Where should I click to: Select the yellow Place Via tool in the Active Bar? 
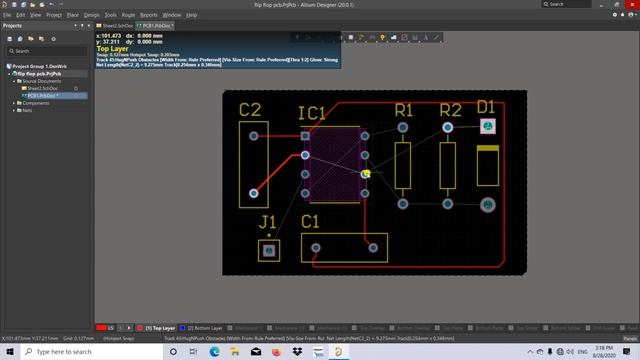[x=382, y=38]
